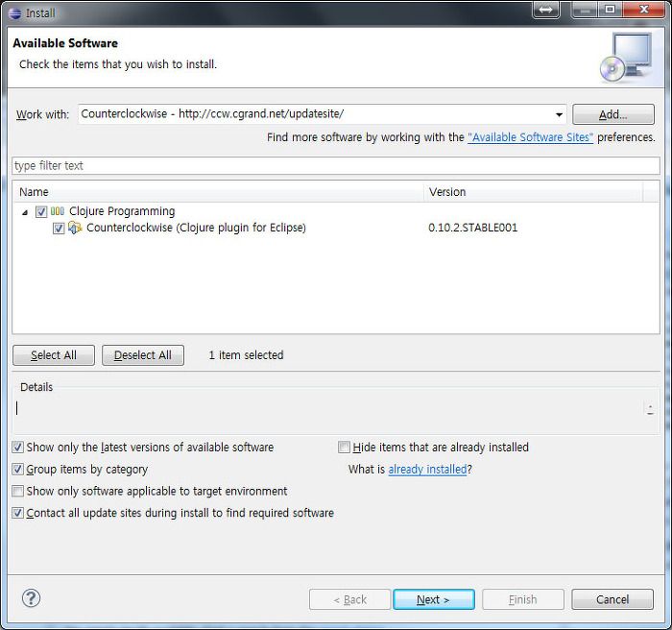The height and width of the screenshot is (630, 672).
Task: Click the double-arrow button in the title bar
Action: (x=545, y=10)
